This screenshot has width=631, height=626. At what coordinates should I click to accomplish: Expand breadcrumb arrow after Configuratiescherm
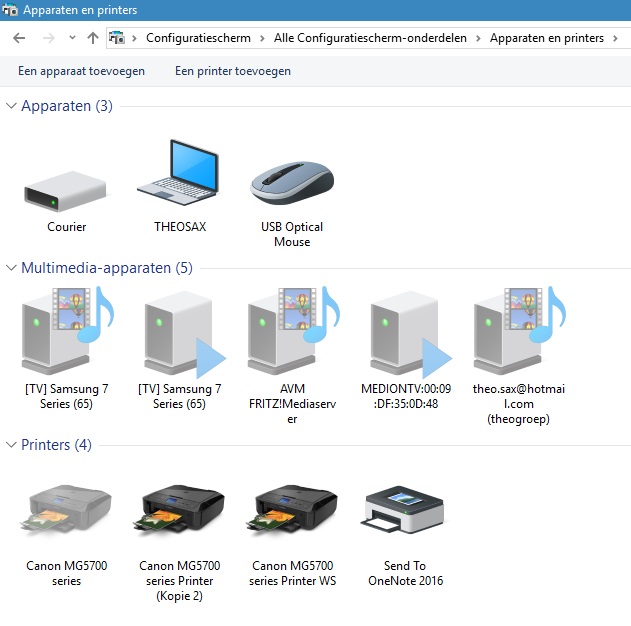coord(262,38)
